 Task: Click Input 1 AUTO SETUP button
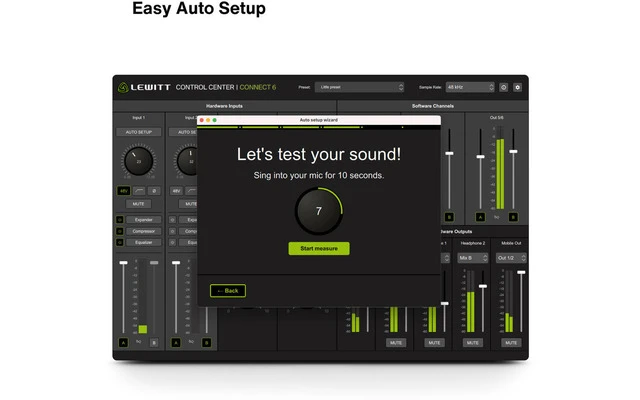139,132
